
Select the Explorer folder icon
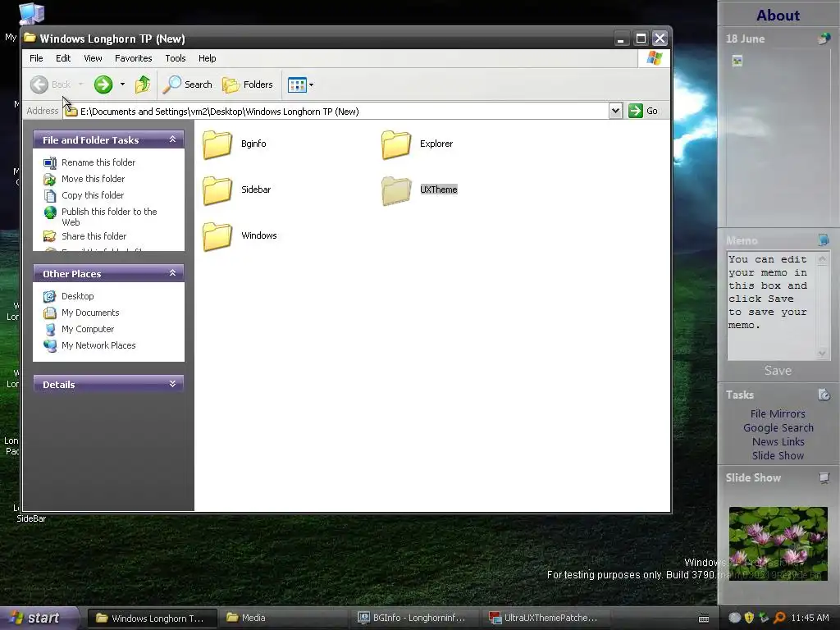point(396,144)
